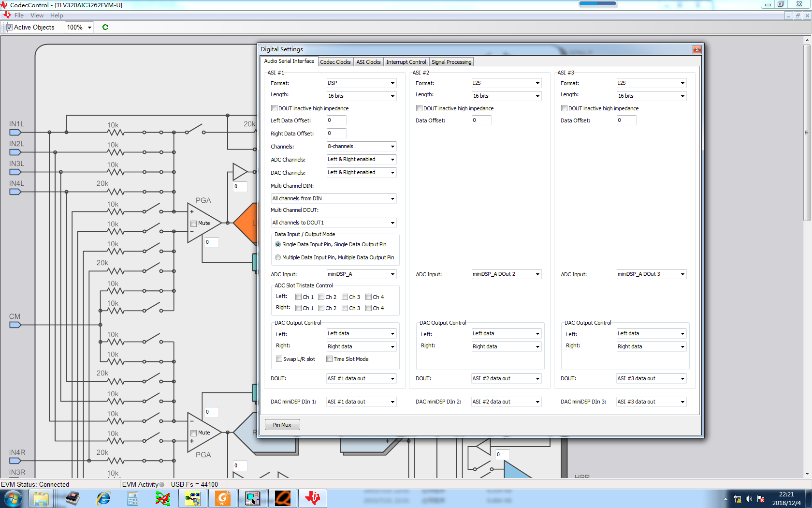
Task: Toggle the lower PGA Mute checkbox
Action: [x=194, y=433]
